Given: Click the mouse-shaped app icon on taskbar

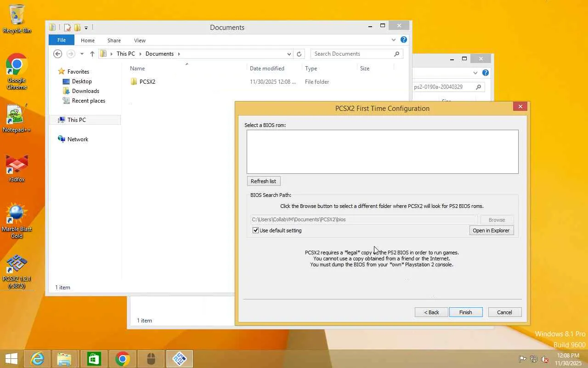Looking at the screenshot, I should click(x=151, y=359).
